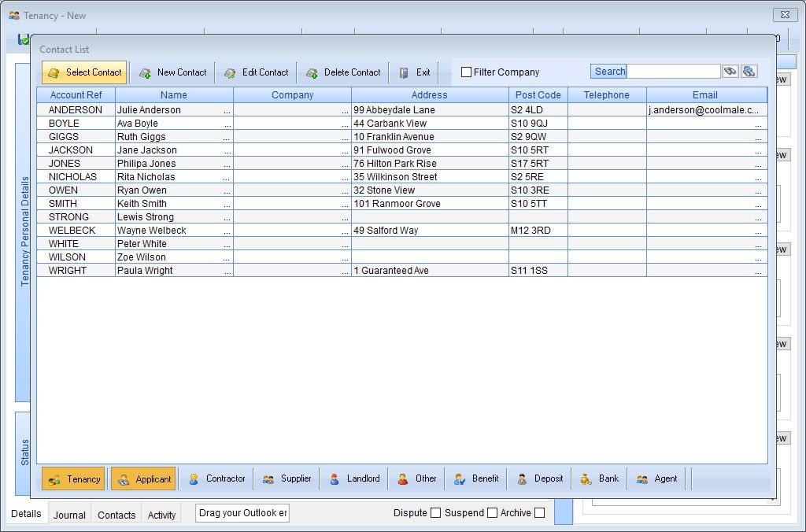Image resolution: width=806 pixels, height=532 pixels.
Task: Select the BOYLE account ref
Action: click(x=64, y=124)
